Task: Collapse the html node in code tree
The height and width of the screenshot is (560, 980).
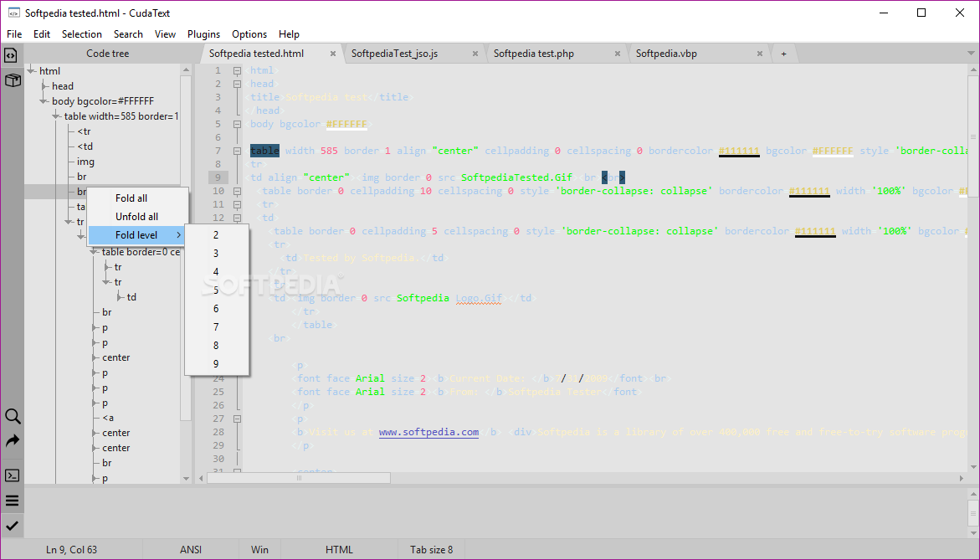Action: [31, 71]
